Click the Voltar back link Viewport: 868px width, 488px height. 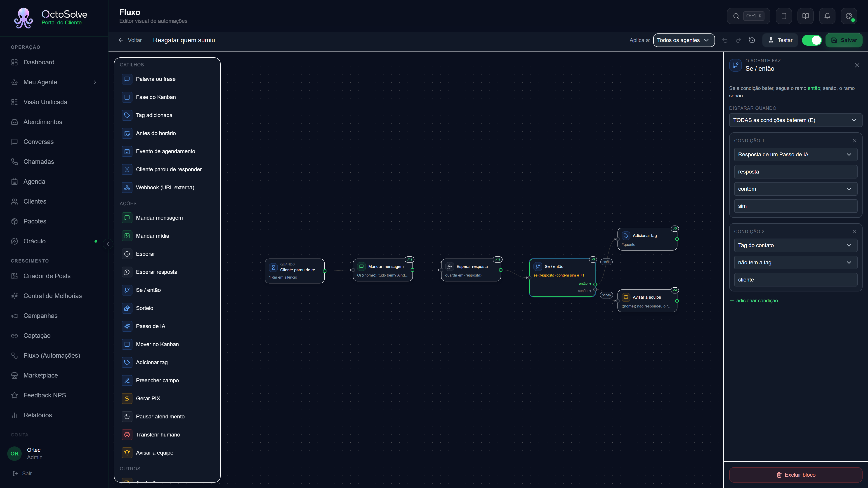pos(130,40)
